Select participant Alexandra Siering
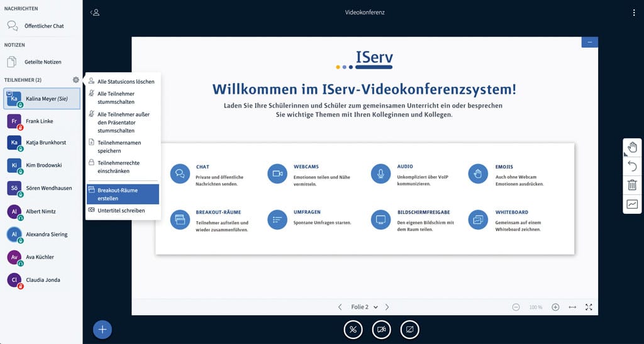Viewport: 644px width, 344px height. [42, 235]
